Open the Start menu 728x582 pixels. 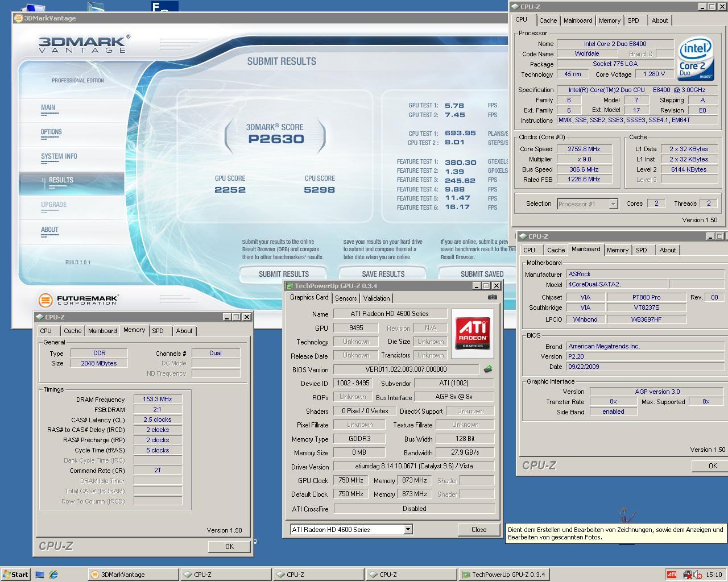(15, 575)
